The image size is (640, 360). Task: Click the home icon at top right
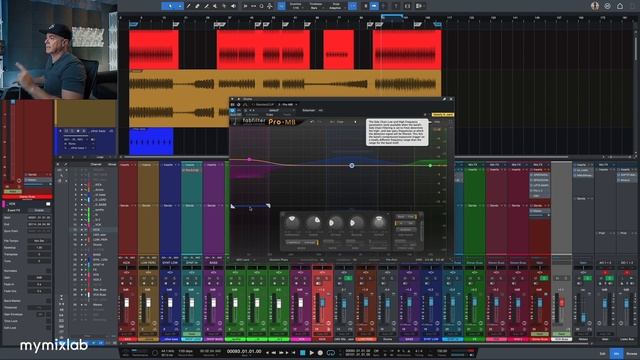(x=620, y=6)
